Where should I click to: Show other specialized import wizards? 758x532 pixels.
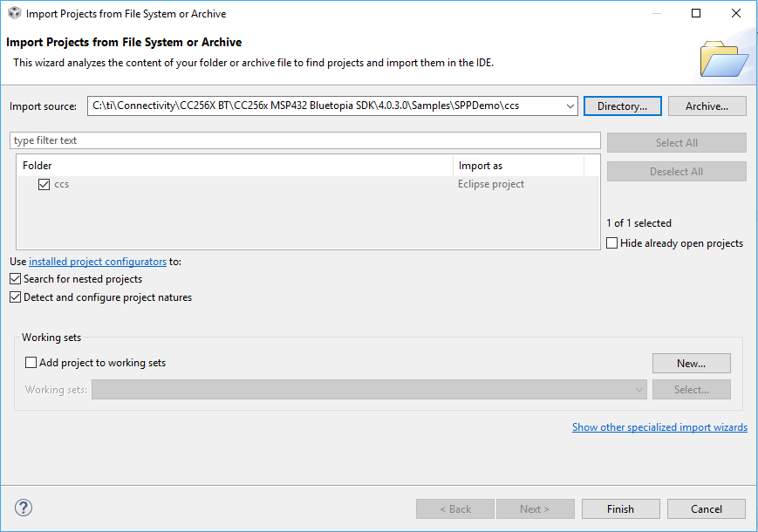(x=659, y=427)
